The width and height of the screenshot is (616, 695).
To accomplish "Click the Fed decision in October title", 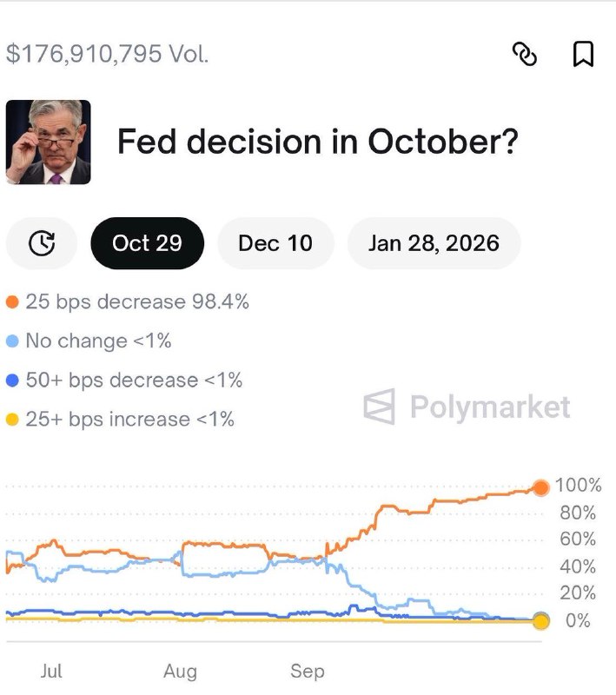I will point(318,142).
